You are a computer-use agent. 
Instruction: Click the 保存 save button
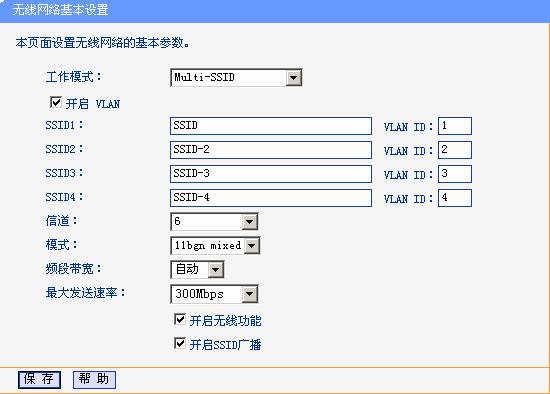(39, 380)
